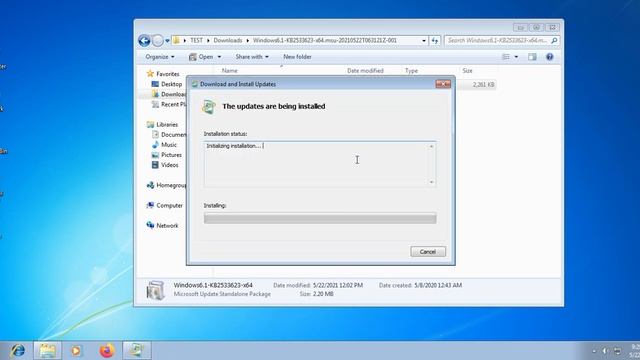Click the Windows6.1-KB2533623 folder path segment
640x360 pixels.
pyautogui.click(x=325, y=40)
